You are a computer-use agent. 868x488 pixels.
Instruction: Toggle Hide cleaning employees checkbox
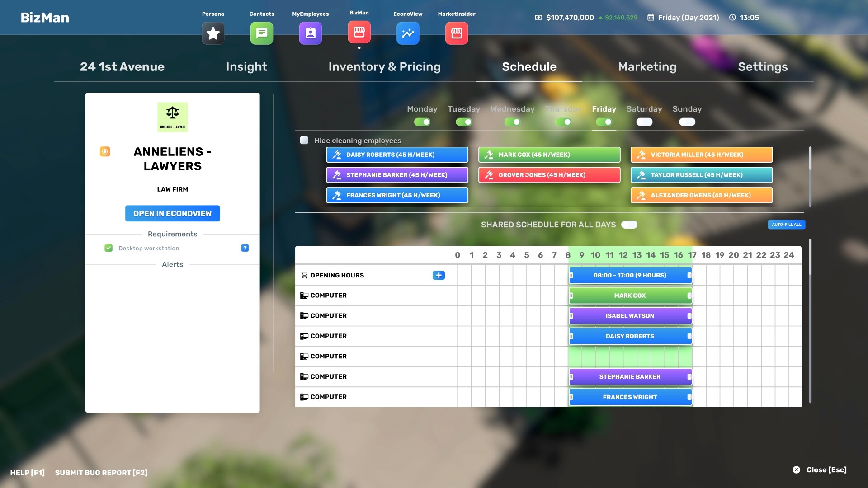pyautogui.click(x=304, y=140)
